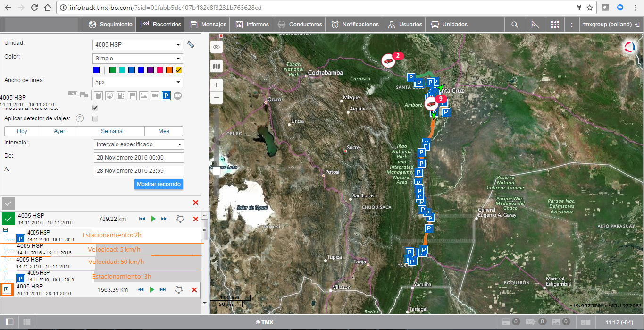Toggle the eye visibility button on map
The image size is (644, 330).
pos(217,46)
